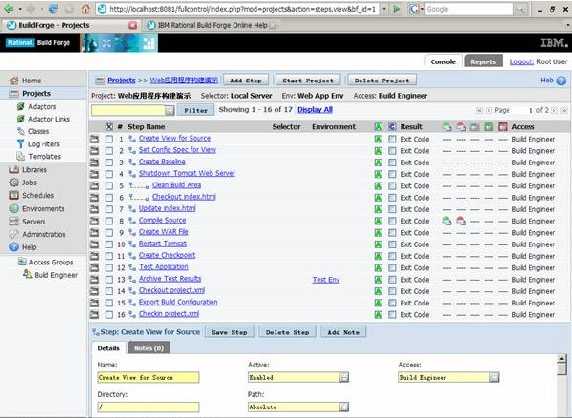
Task: Click the Name input field
Action: 148,378
